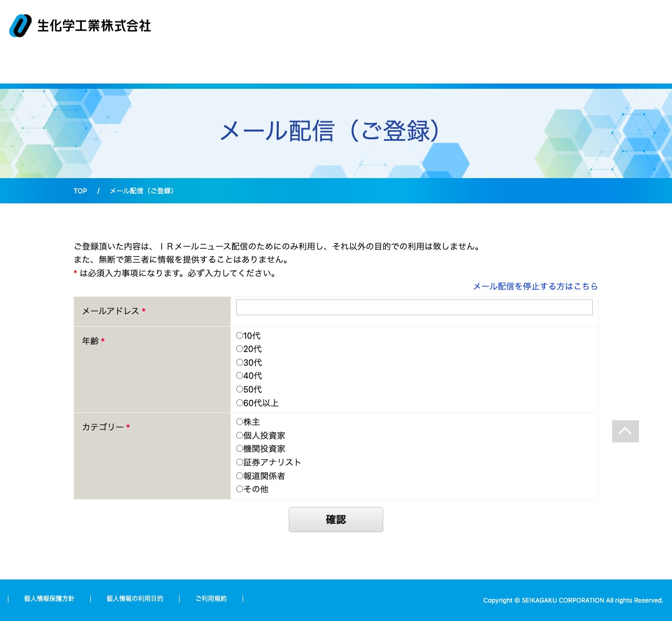Click the 確認 confirm button
The width and height of the screenshot is (672, 621).
336,520
